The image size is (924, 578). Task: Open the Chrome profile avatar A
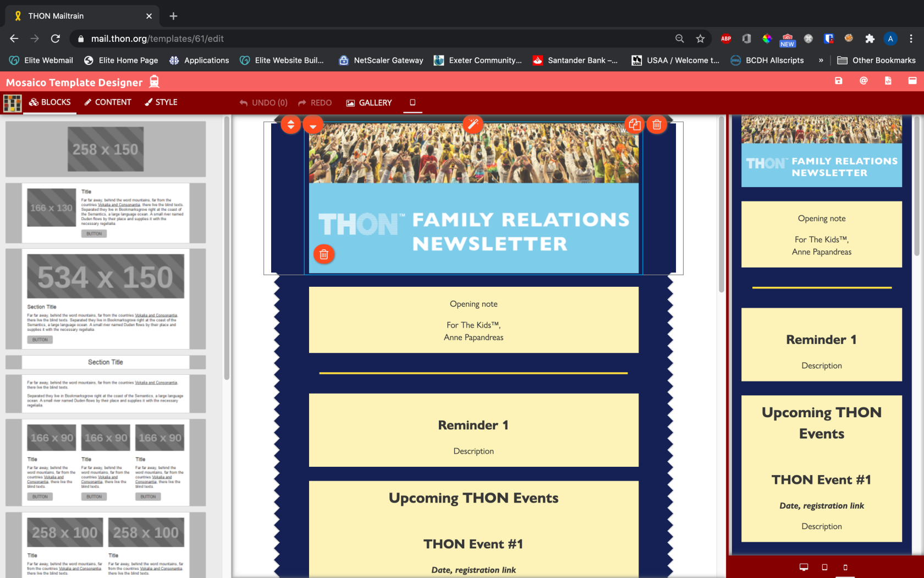click(x=890, y=39)
